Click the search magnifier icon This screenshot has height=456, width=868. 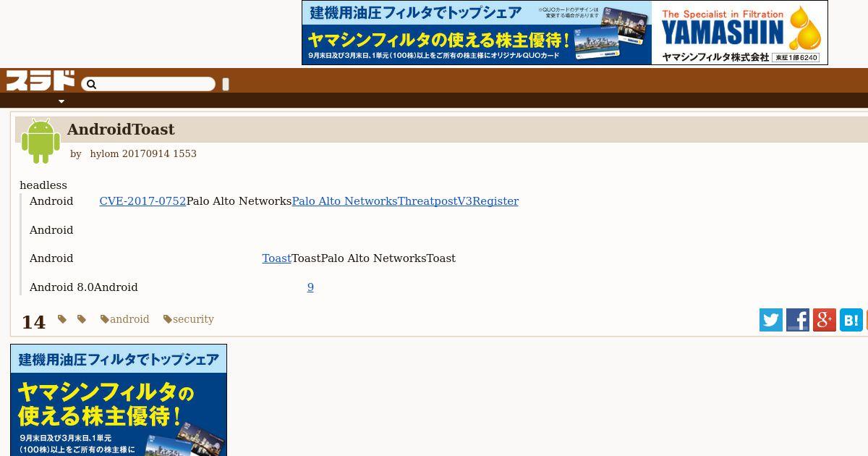point(91,85)
